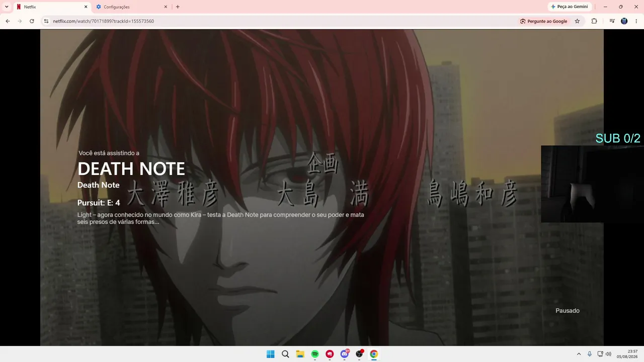Close the Netflix tab

tap(86, 7)
